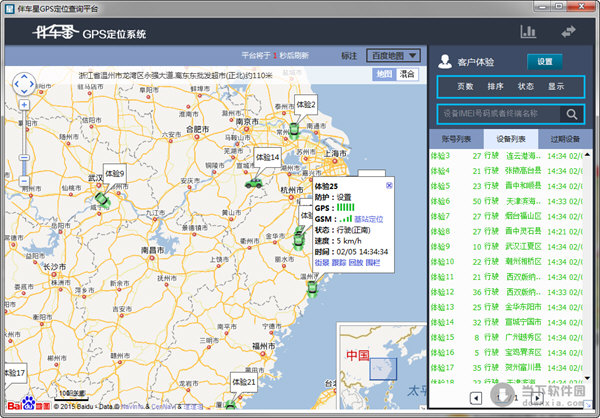
Task: Click scroll down arrow of device list
Action: tap(587, 378)
